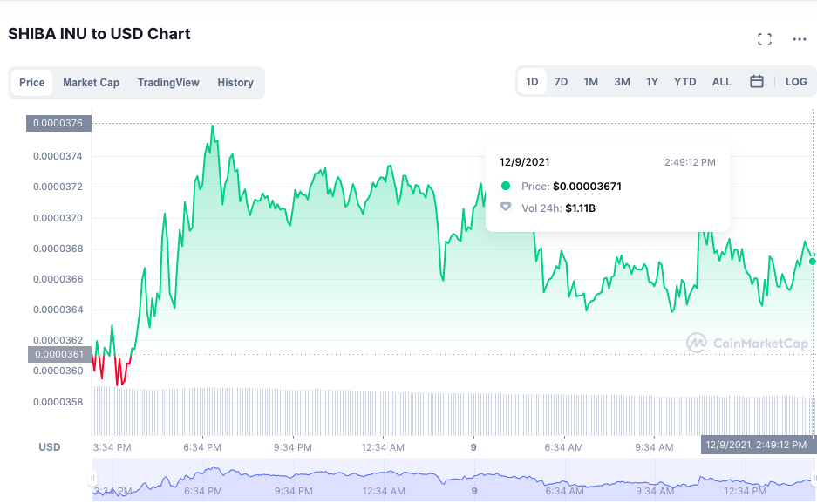
Task: Click the 6:34 PM x-axis label
Action: coord(202,447)
